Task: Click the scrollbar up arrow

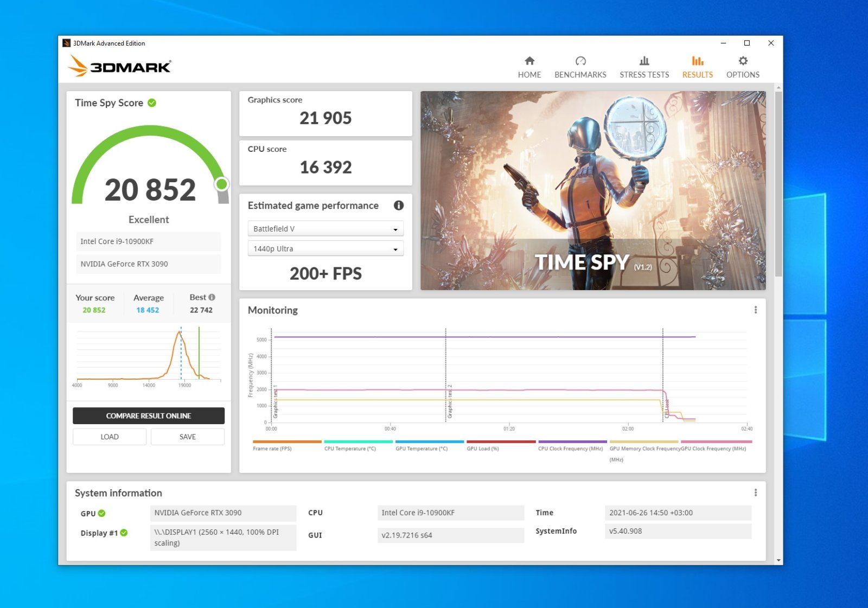Action: click(x=778, y=87)
